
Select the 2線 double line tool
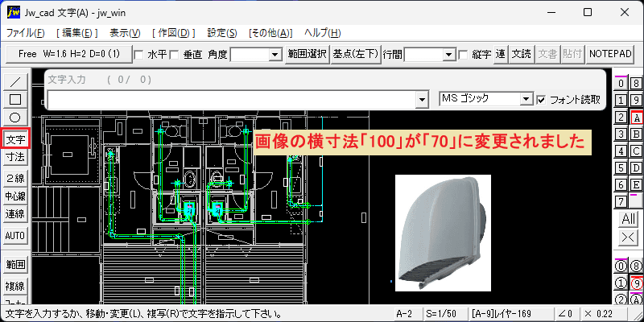(15, 179)
